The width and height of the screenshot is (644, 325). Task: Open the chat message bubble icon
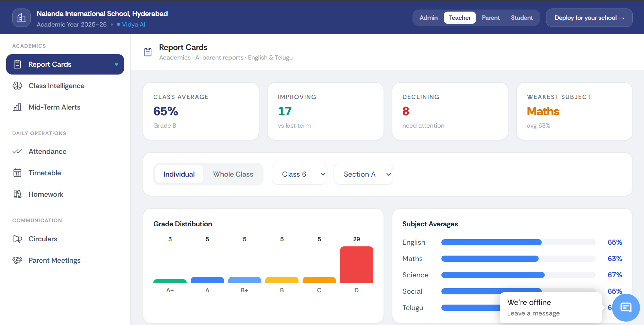point(626,308)
